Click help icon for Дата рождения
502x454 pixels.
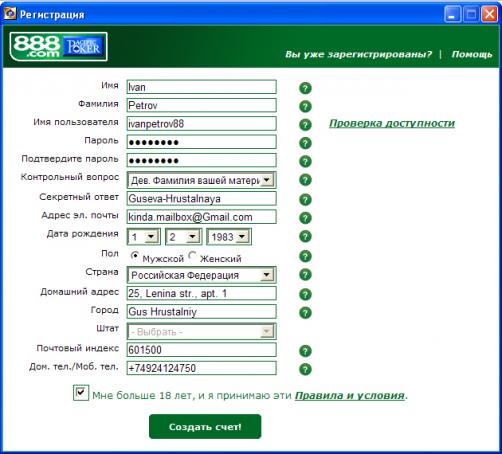(x=305, y=236)
